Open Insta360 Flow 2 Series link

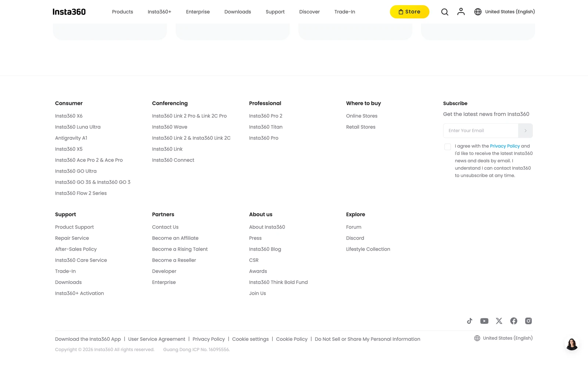(x=81, y=193)
